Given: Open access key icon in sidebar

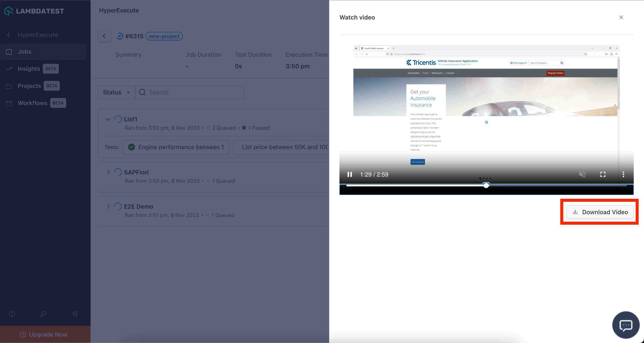Looking at the screenshot, I should (43, 314).
